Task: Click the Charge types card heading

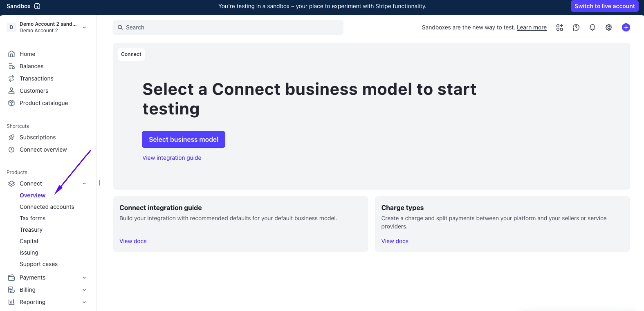Action: (x=402, y=208)
